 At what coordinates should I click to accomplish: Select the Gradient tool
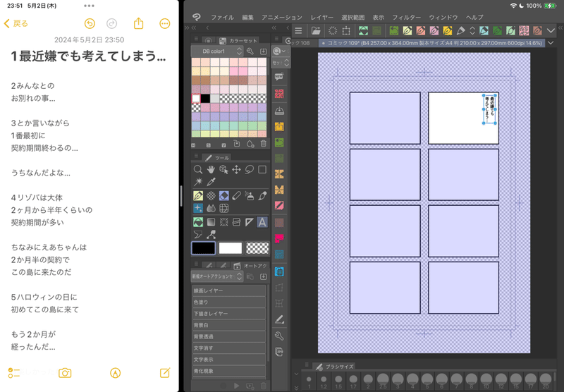[211, 222]
